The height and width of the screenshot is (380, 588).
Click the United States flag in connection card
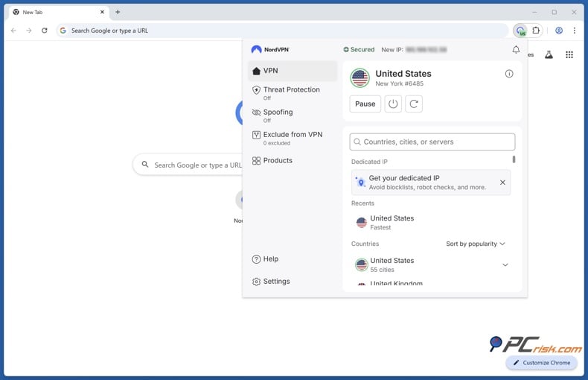[x=360, y=77]
